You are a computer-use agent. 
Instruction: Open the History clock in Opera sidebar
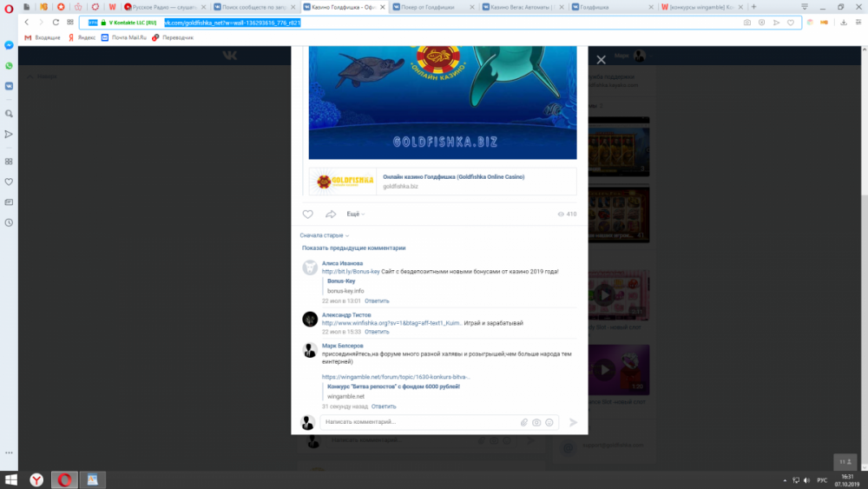[9, 222]
